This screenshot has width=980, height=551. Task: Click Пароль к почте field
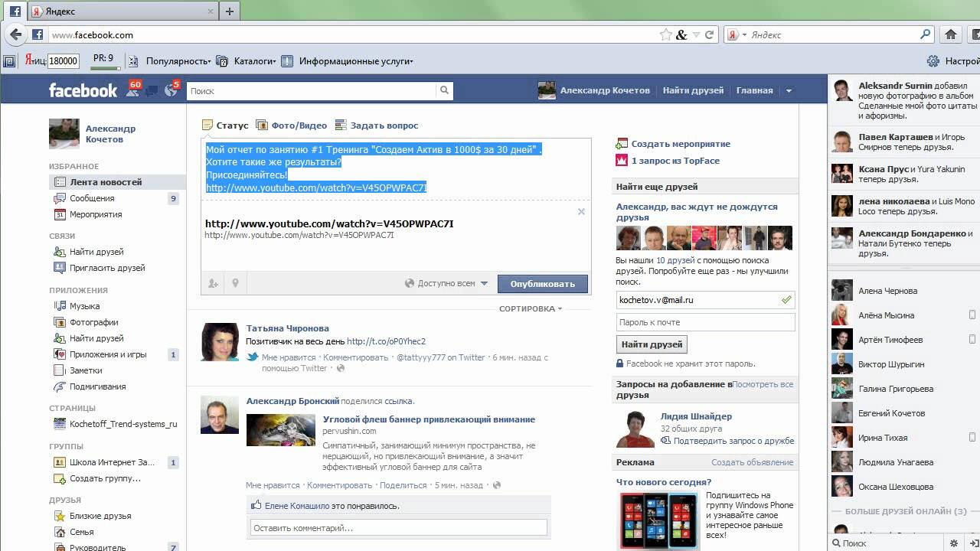tap(705, 322)
